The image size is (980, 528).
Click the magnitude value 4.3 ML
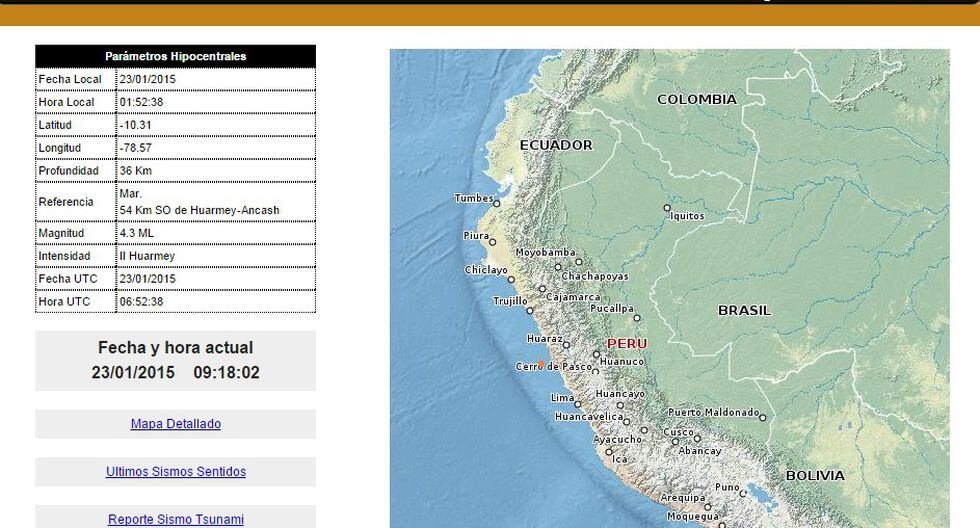click(x=135, y=232)
